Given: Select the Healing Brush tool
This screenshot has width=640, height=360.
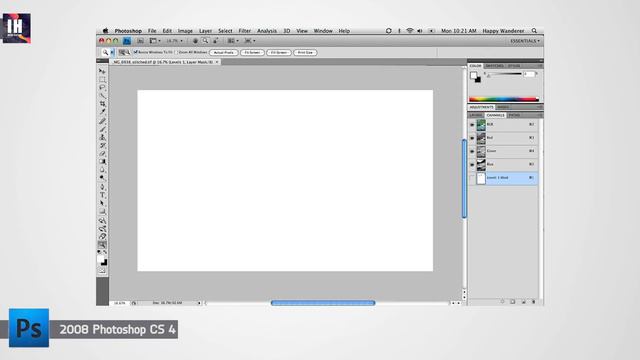Looking at the screenshot, I should point(102,121).
